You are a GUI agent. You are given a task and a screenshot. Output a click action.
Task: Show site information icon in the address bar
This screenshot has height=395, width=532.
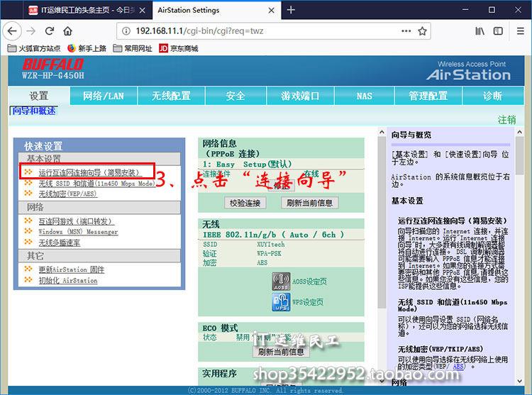coord(126,31)
